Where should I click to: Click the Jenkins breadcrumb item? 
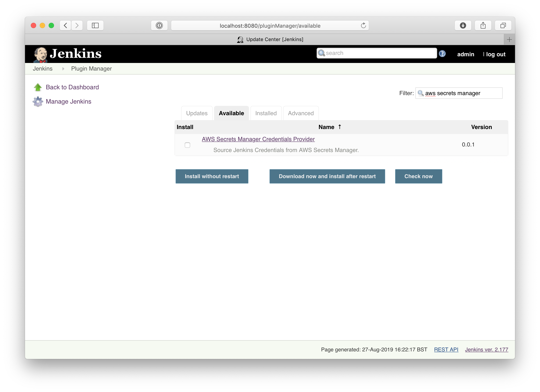43,69
